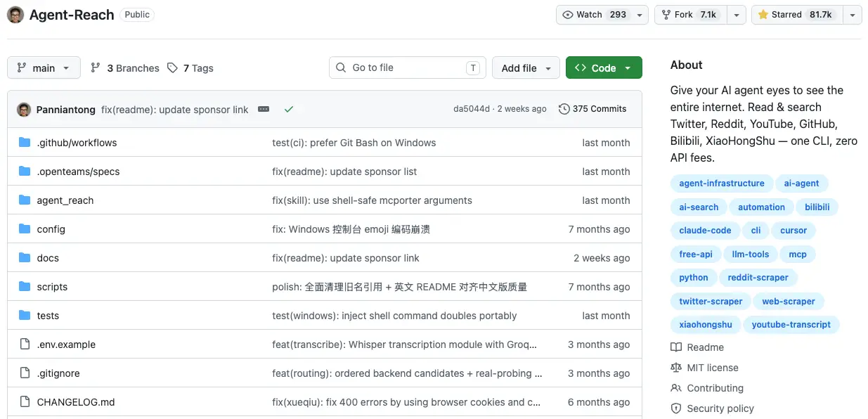The height and width of the screenshot is (419, 868).
Task: Open the agent_reach folder icon
Action: [25, 200]
